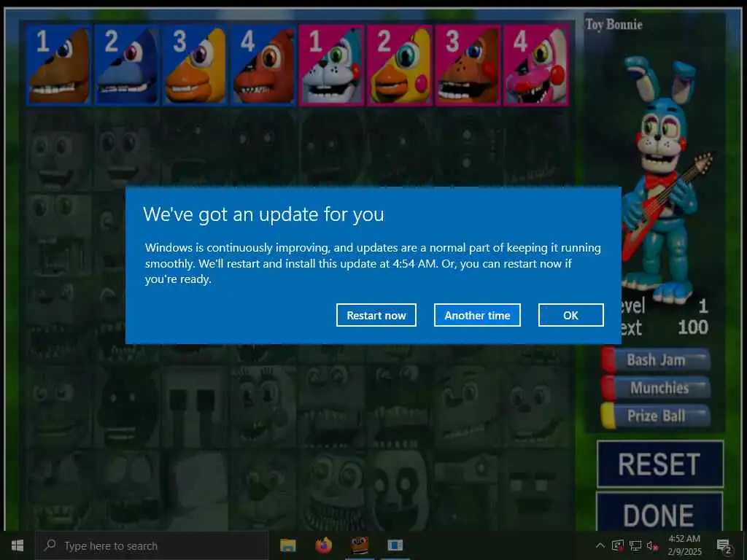Click the Toy Bonnie name label
747x560 pixels.
tap(614, 24)
